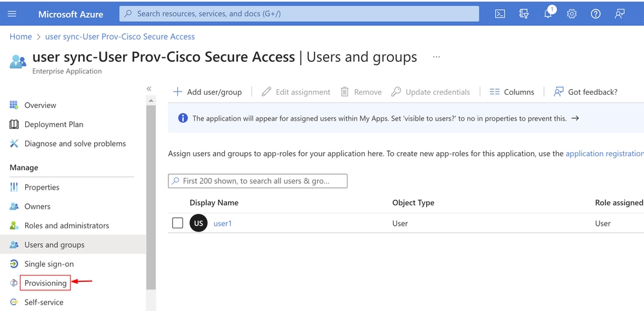Click Update credentials
The image size is (644, 311).
(x=431, y=92)
